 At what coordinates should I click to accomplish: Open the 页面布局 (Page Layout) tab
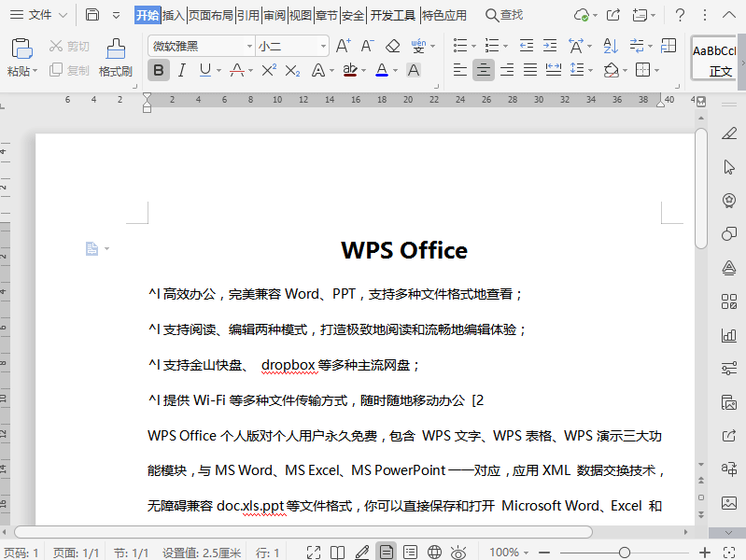coord(210,15)
